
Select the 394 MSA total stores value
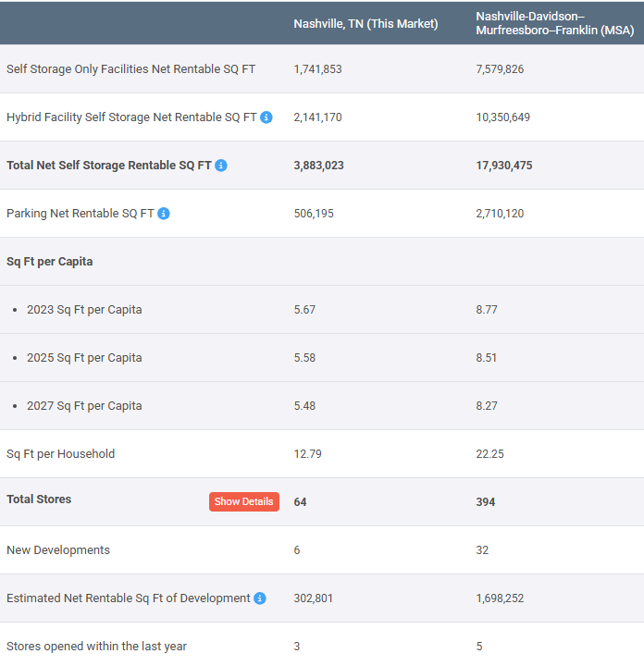pyautogui.click(x=485, y=502)
